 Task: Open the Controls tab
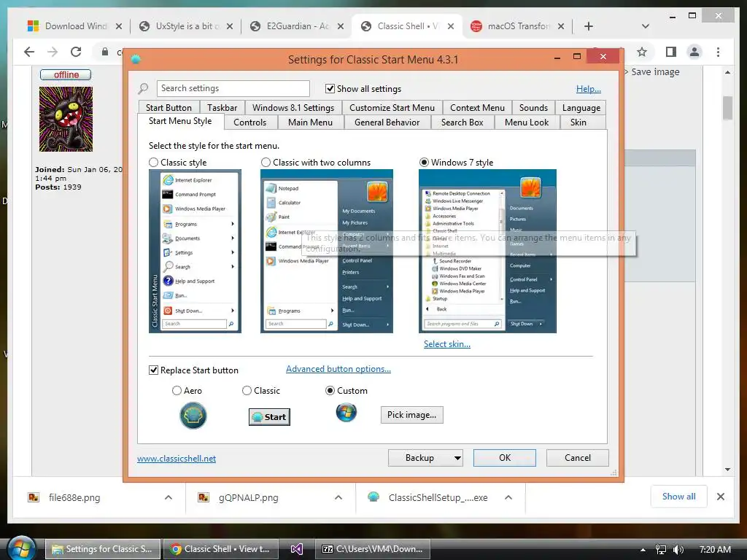click(249, 122)
